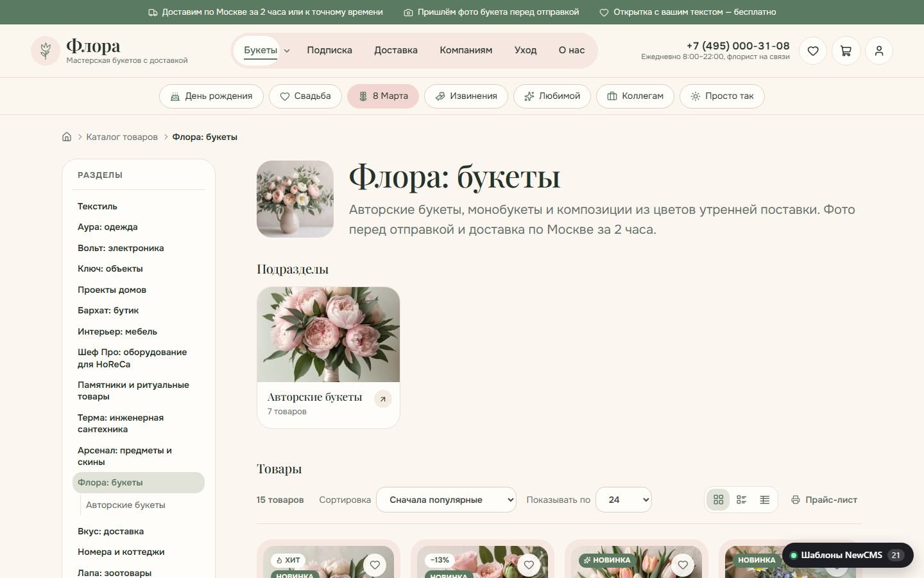Open Вольт: электроника section
The image size is (924, 578).
coord(139,248)
